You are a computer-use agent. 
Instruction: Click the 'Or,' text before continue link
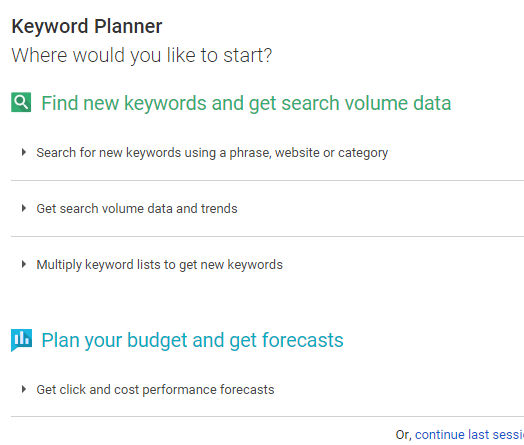coord(403,435)
